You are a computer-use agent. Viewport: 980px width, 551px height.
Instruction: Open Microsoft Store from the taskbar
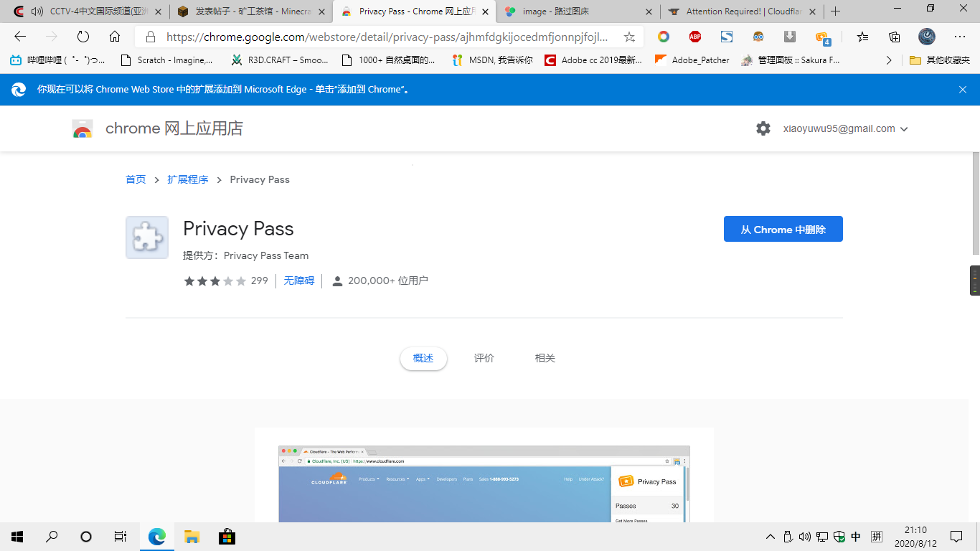[x=227, y=536]
